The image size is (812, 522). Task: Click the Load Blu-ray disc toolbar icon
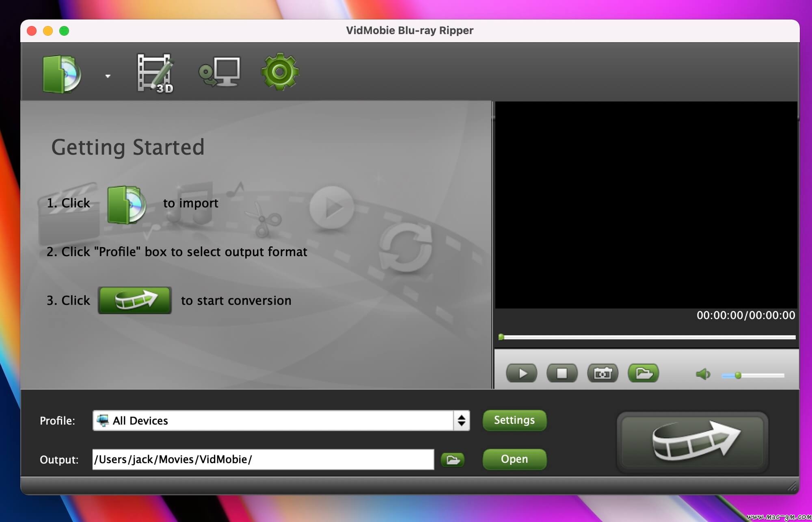pos(62,74)
